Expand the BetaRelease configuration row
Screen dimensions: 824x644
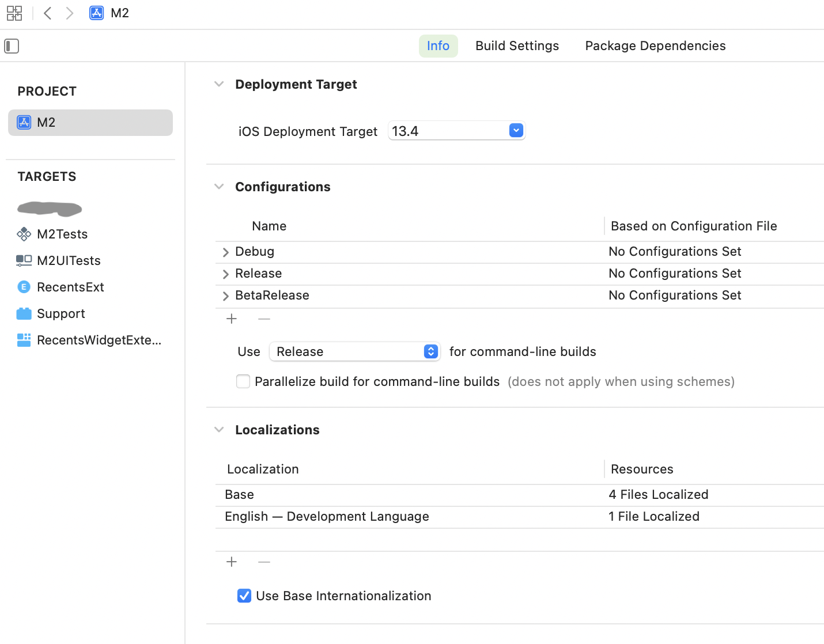tap(225, 296)
